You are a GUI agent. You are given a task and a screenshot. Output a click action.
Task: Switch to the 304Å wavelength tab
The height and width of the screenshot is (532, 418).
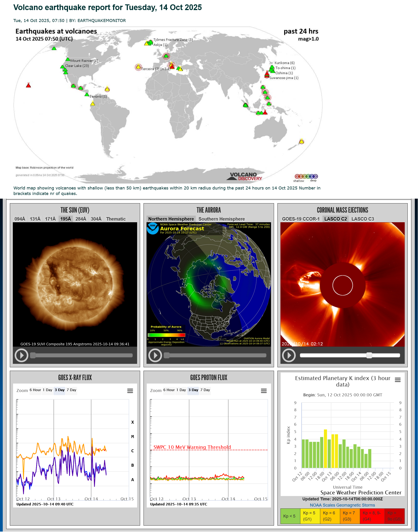96,219
